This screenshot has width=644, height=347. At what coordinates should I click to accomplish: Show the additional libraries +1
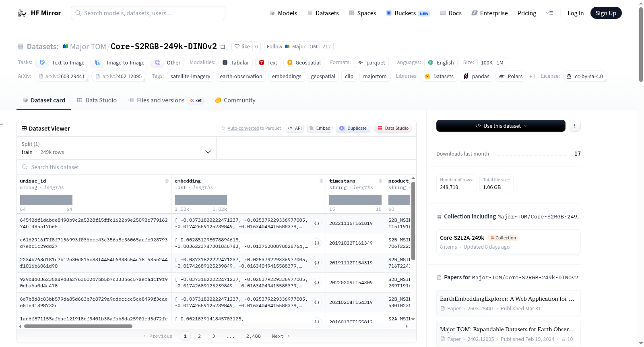533,76
